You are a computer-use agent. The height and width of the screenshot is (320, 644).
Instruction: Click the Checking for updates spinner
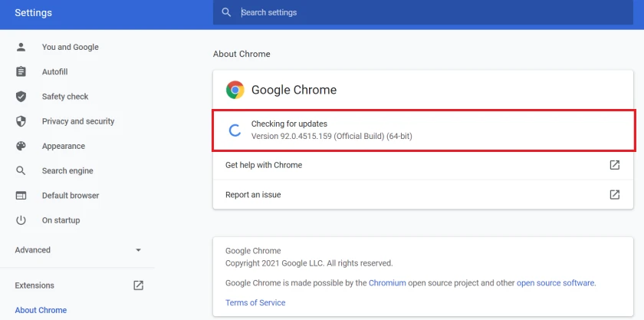pos(236,130)
